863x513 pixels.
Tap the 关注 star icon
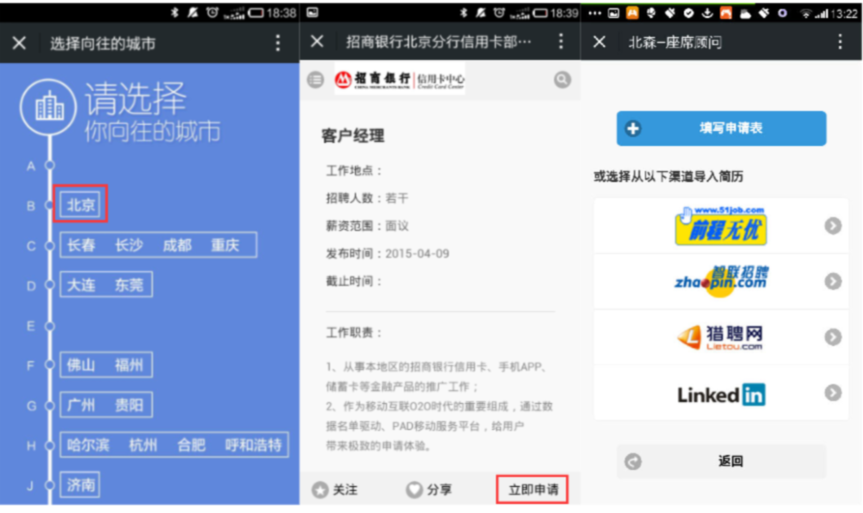click(320, 490)
